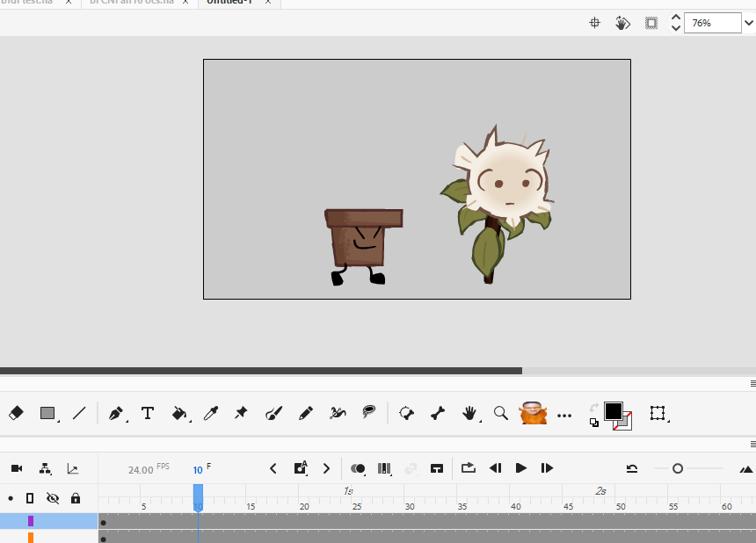Click the large mountains timeline zoom-in icon
This screenshot has height=543, width=756.
(746, 469)
